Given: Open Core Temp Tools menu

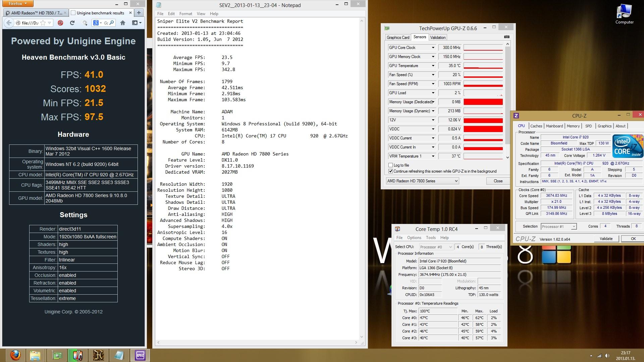Looking at the screenshot, I should click(431, 238).
